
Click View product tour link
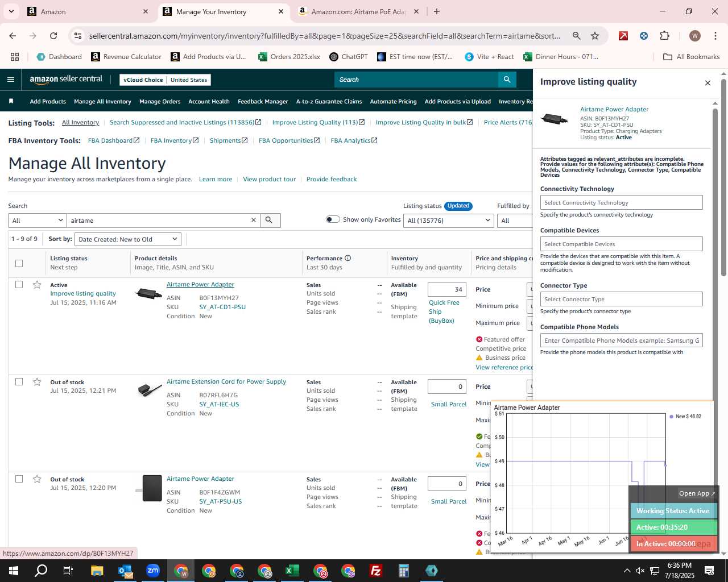pos(269,179)
